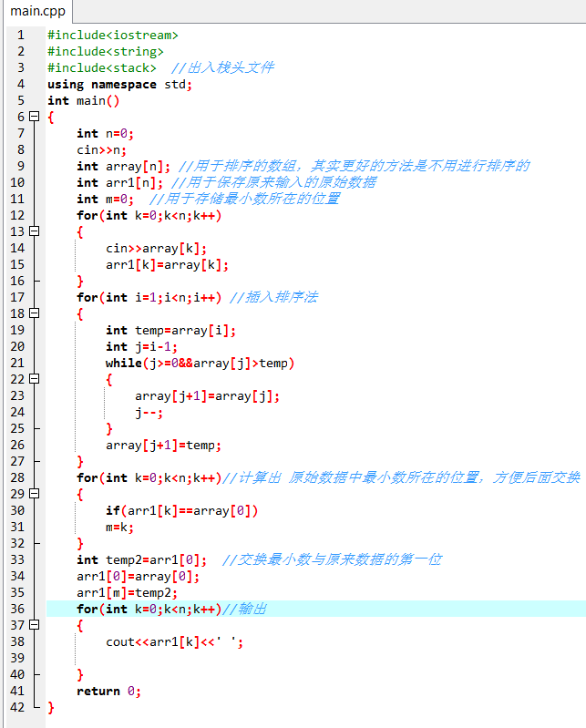
Task: Collapse the fold marker at line 13
Action: point(35,231)
